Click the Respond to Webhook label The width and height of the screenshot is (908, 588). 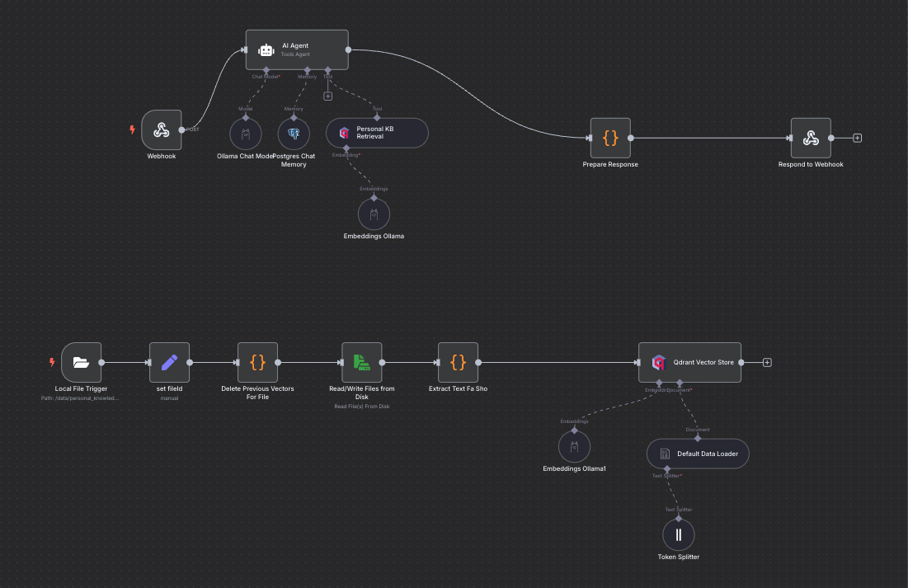coord(811,164)
